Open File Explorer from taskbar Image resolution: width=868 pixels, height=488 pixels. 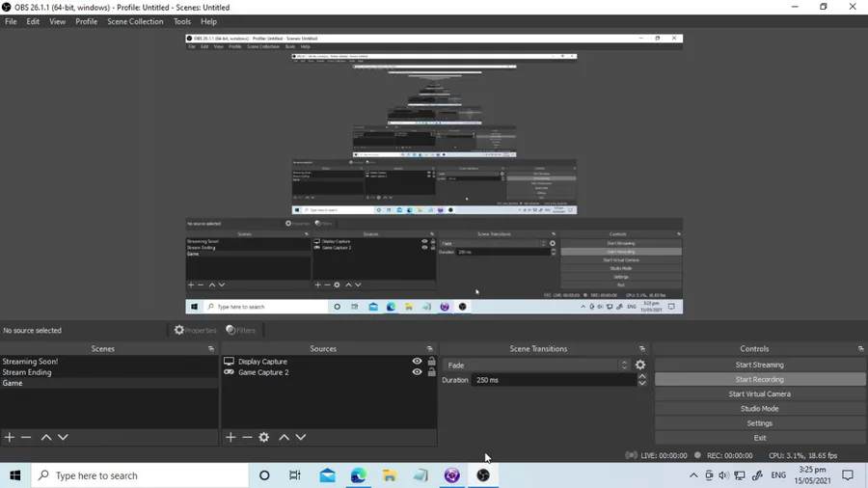click(x=390, y=475)
